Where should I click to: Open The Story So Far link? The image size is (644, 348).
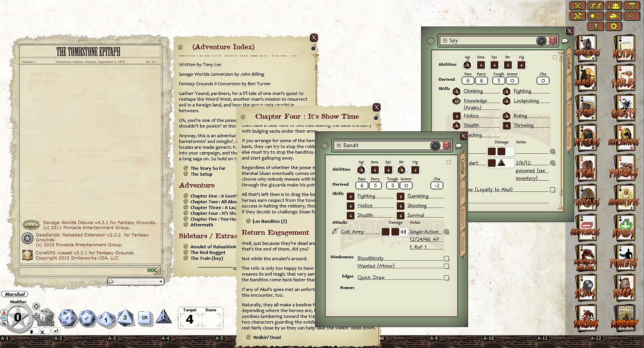pyautogui.click(x=208, y=168)
